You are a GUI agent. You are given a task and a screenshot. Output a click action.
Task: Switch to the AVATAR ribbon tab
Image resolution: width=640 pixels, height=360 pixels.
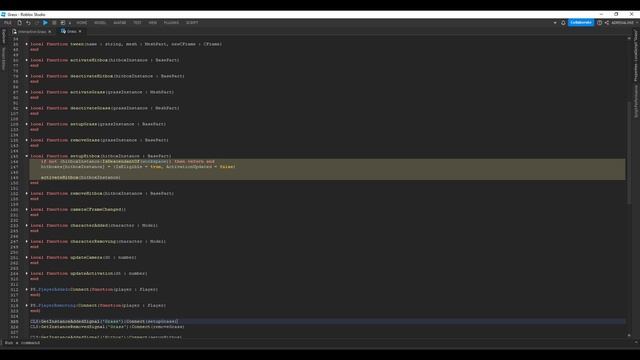pyautogui.click(x=120, y=23)
